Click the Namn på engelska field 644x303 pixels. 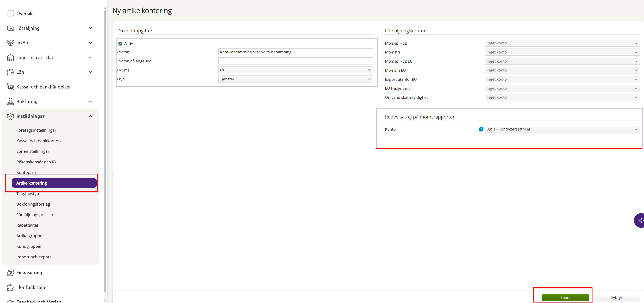(x=295, y=61)
